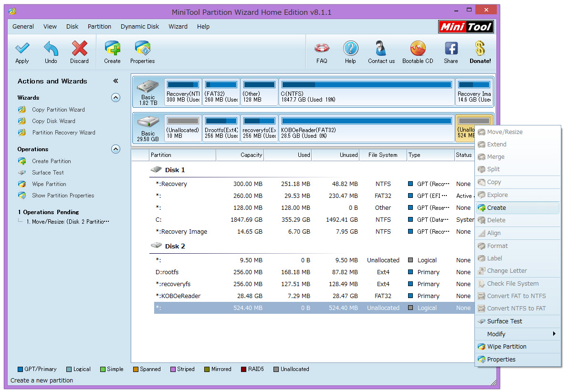This screenshot has height=392, width=567.
Task: Open the FAQ lifebuoy icon
Action: (x=322, y=48)
